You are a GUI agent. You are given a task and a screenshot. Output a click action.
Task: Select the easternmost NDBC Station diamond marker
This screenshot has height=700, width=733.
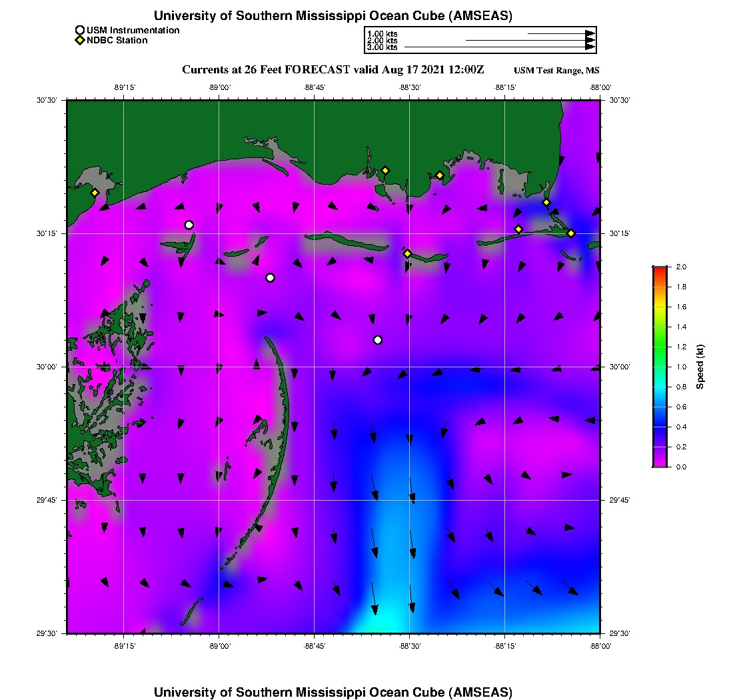[571, 233]
